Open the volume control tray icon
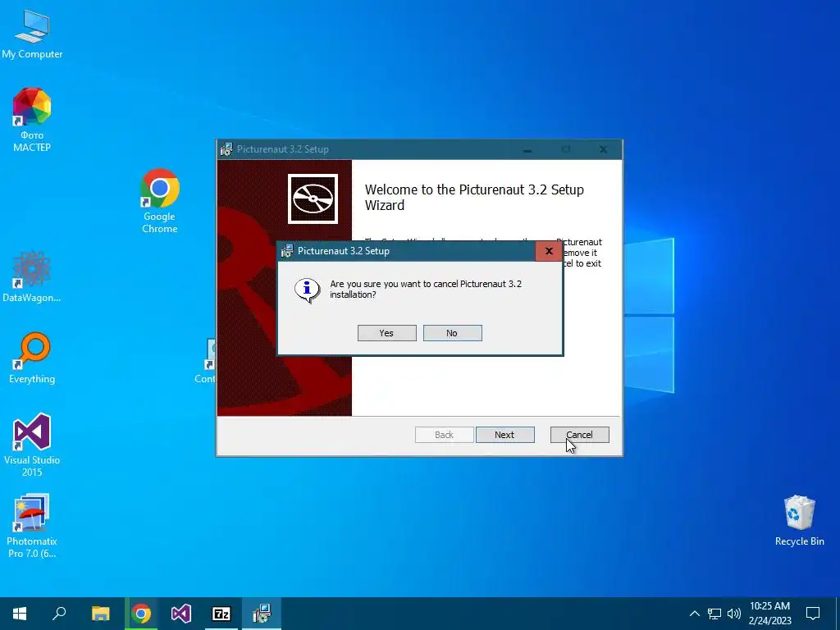The width and height of the screenshot is (840, 630). pyautogui.click(x=734, y=614)
